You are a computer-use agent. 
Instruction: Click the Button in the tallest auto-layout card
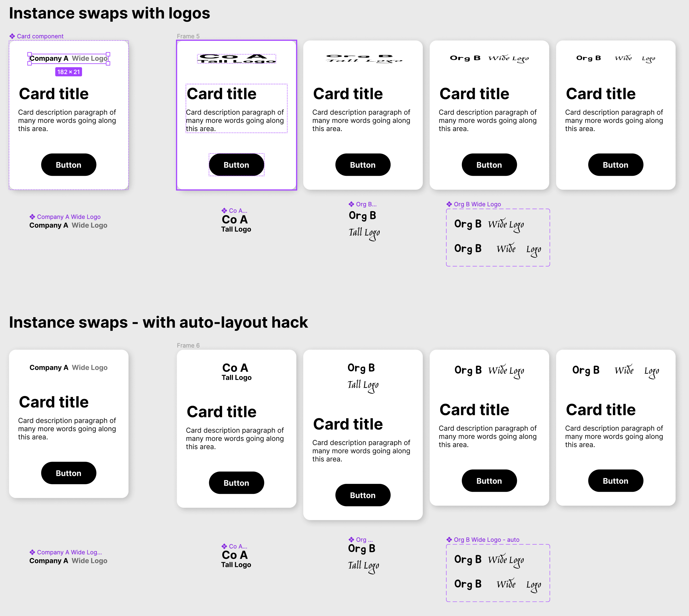[x=363, y=495]
